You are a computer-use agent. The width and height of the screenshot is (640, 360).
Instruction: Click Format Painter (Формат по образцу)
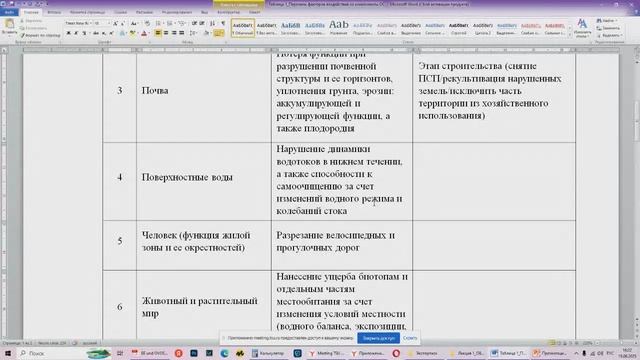40,36
